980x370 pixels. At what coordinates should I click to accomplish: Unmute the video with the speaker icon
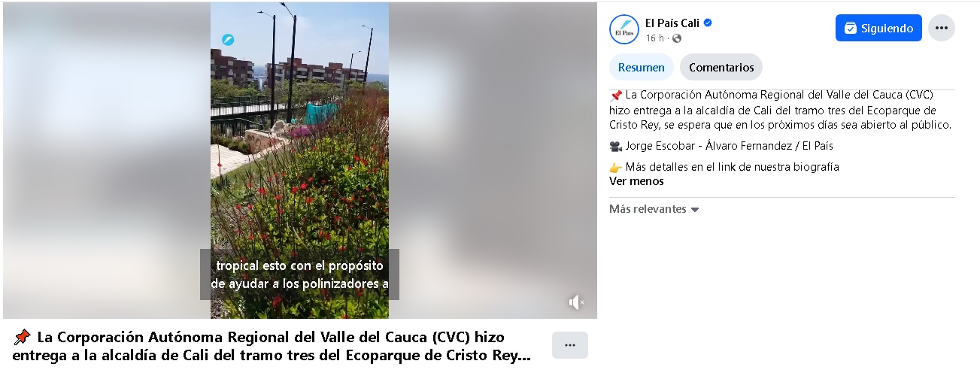pos(576,302)
